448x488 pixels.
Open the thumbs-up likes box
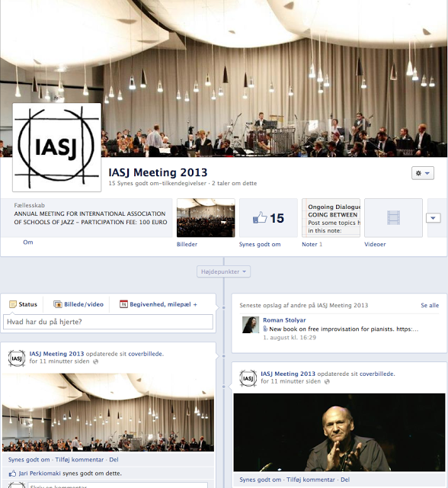click(x=268, y=218)
